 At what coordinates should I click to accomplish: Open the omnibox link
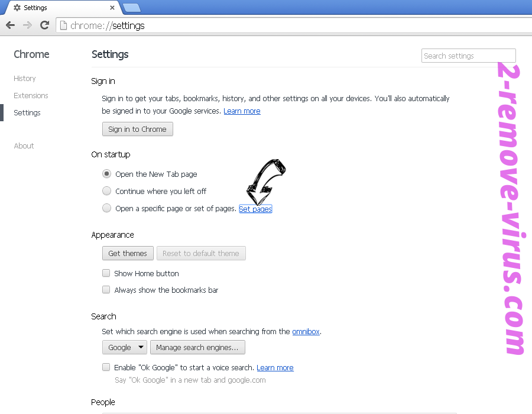306,332
